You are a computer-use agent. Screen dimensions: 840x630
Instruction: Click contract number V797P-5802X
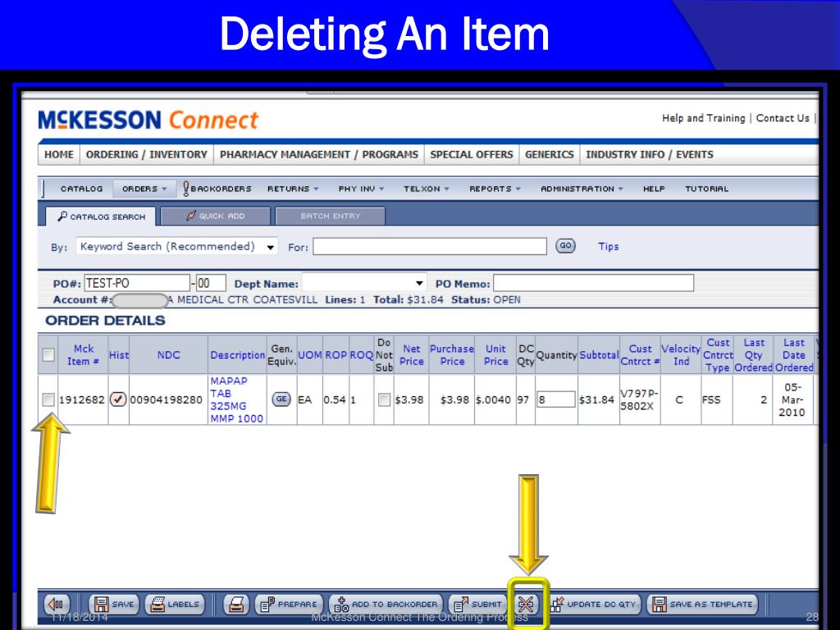pos(638,399)
